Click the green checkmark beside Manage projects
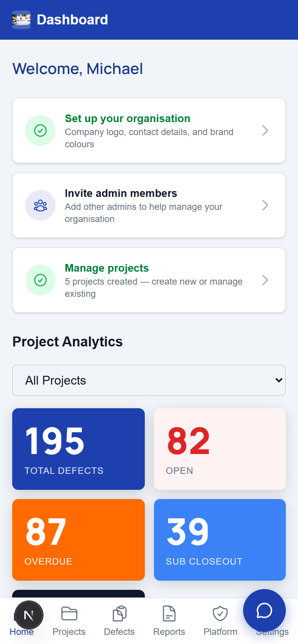This screenshot has height=644, width=298. point(40,280)
